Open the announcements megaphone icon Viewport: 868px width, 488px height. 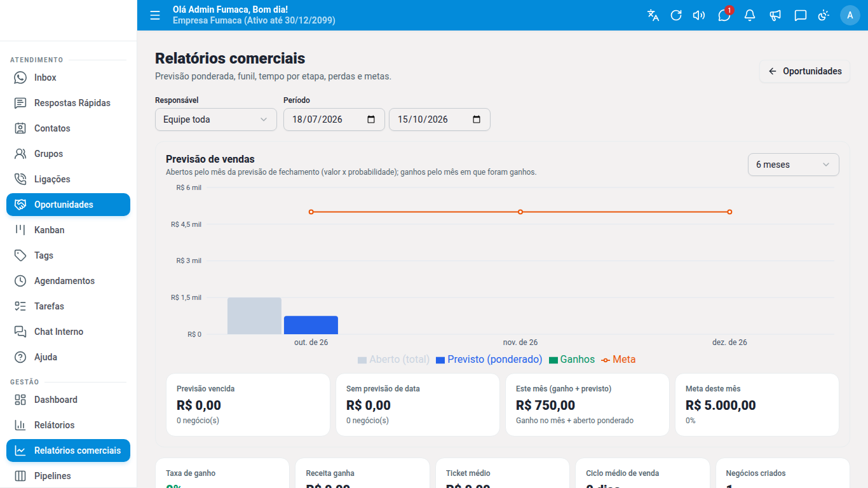click(775, 15)
